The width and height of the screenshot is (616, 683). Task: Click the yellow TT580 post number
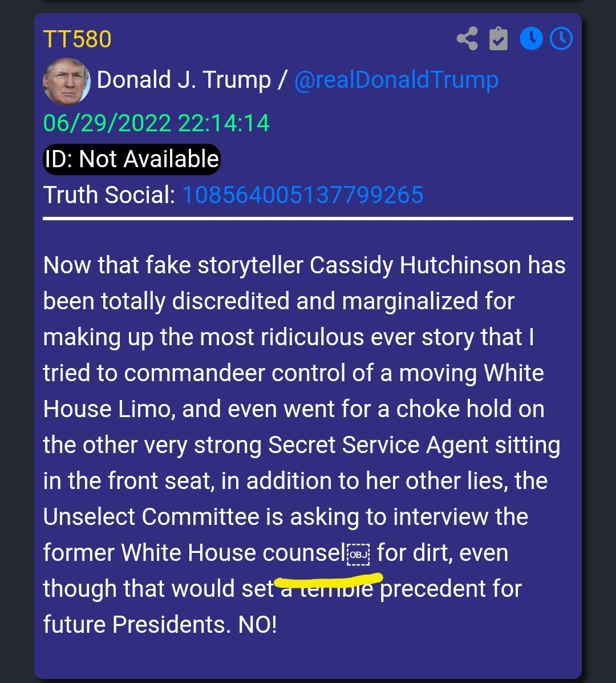coord(78,39)
